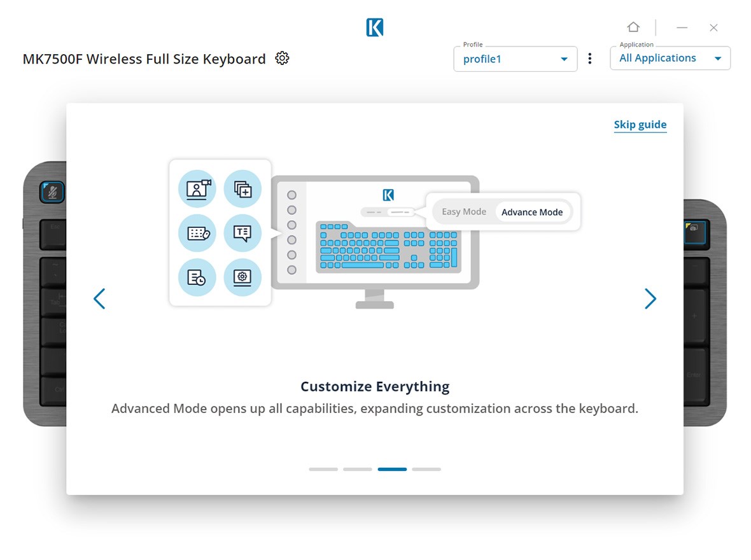The height and width of the screenshot is (560, 751).
Task: Select the third active guide page indicator
Action: point(392,469)
